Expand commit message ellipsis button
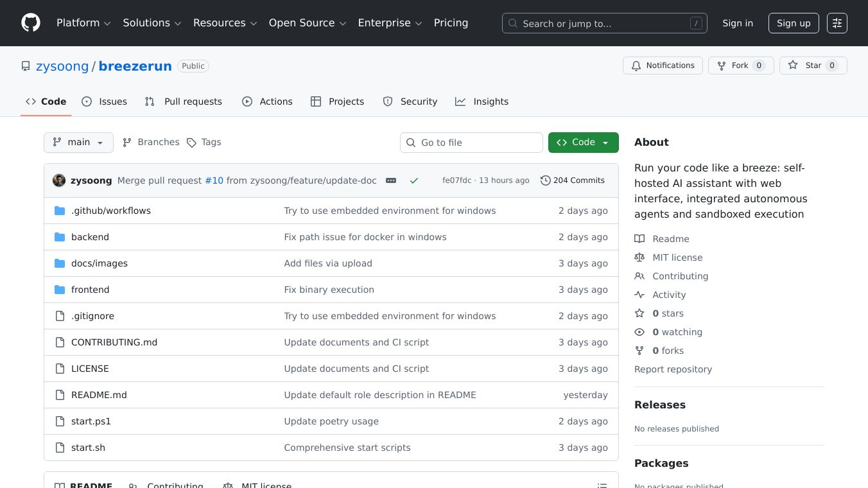The height and width of the screenshot is (488, 868). click(391, 180)
